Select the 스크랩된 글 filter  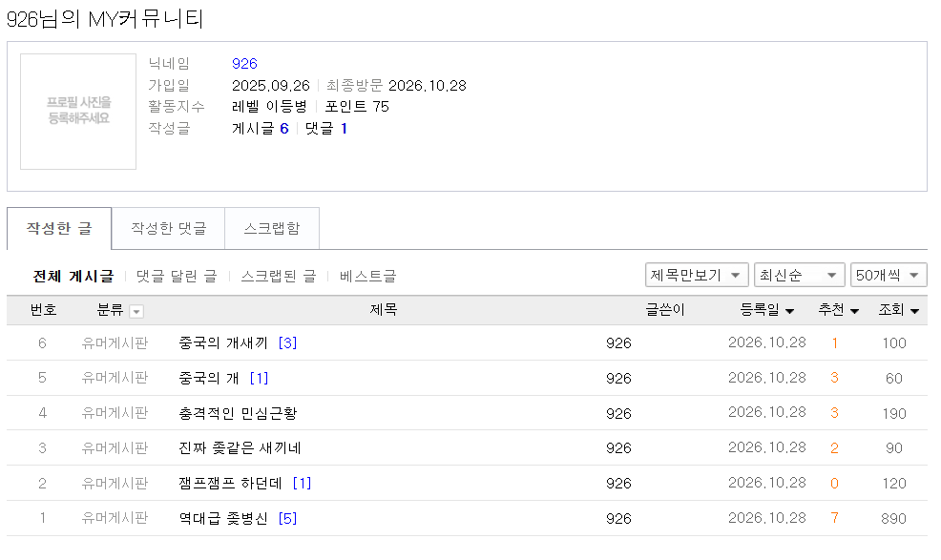pos(279,276)
